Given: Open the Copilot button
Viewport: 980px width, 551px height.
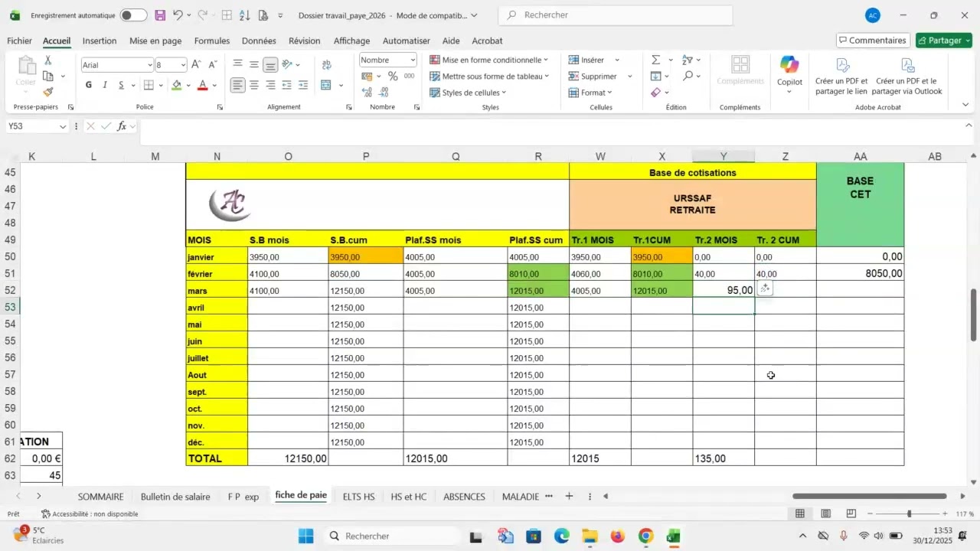Looking at the screenshot, I should [x=789, y=73].
